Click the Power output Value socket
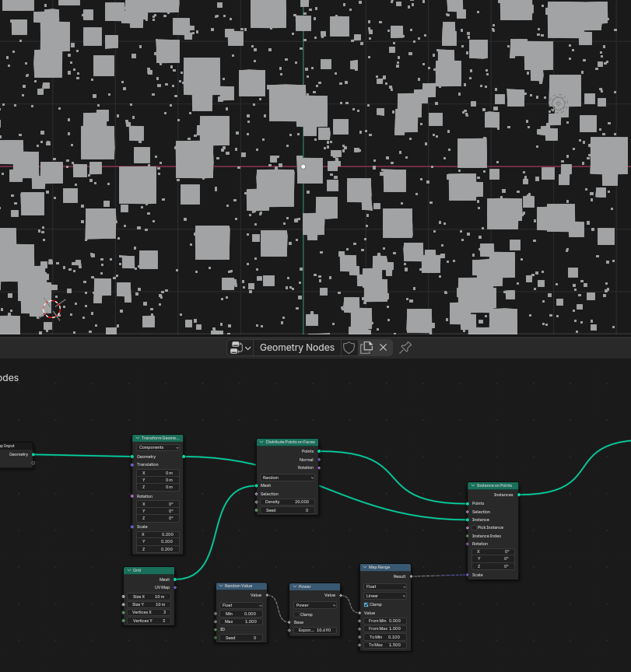The height and width of the screenshot is (672, 631). (341, 595)
